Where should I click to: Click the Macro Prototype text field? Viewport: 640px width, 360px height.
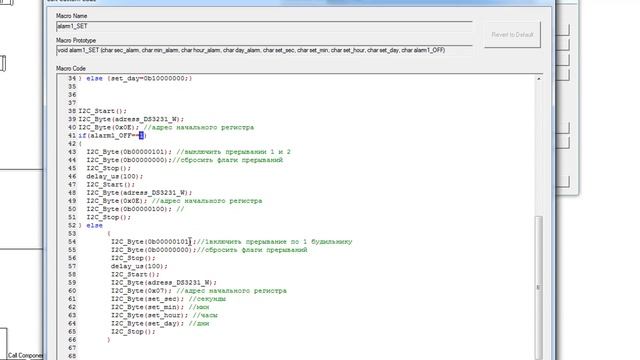pos(264,50)
